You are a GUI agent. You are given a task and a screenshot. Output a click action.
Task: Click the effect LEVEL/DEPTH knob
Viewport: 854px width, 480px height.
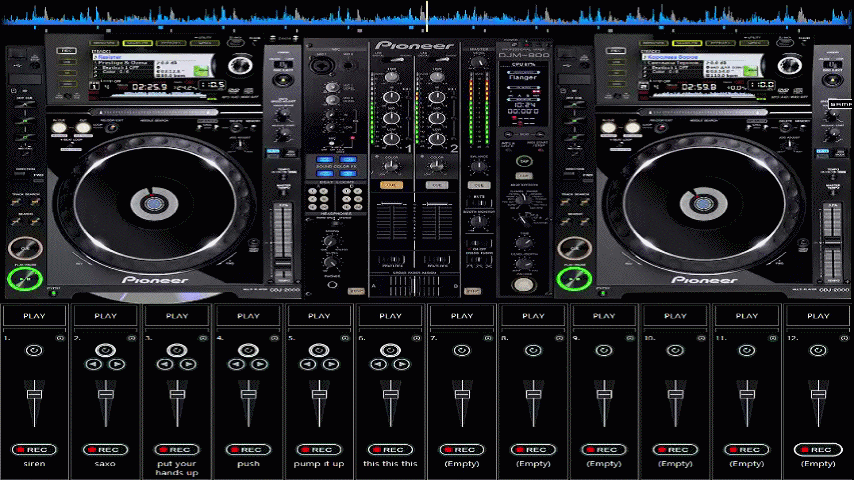coord(523,264)
